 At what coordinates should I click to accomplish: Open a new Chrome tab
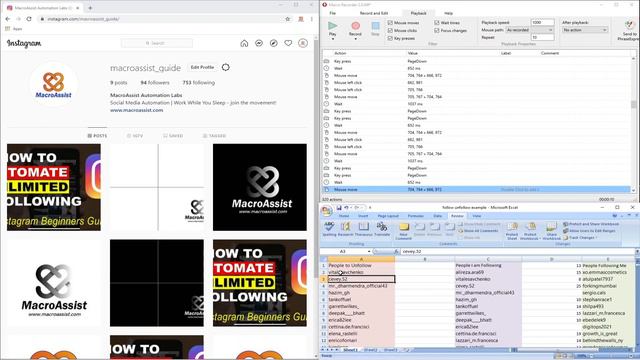(90, 7)
